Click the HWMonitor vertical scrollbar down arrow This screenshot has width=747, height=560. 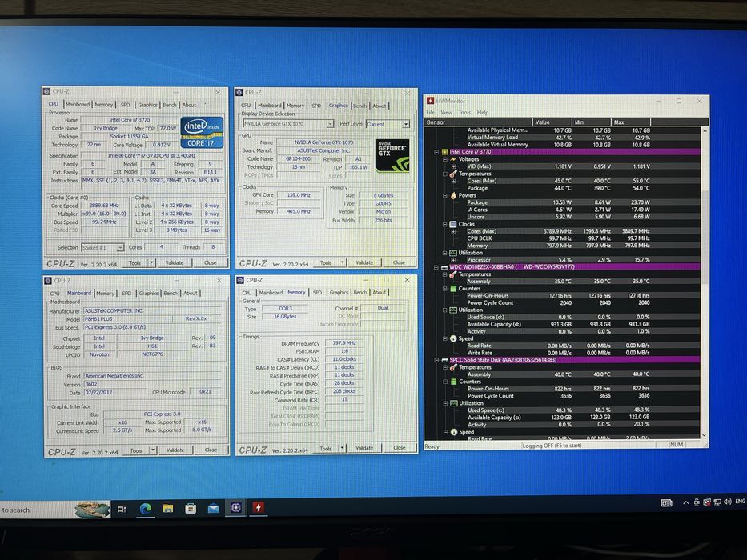tap(704, 435)
